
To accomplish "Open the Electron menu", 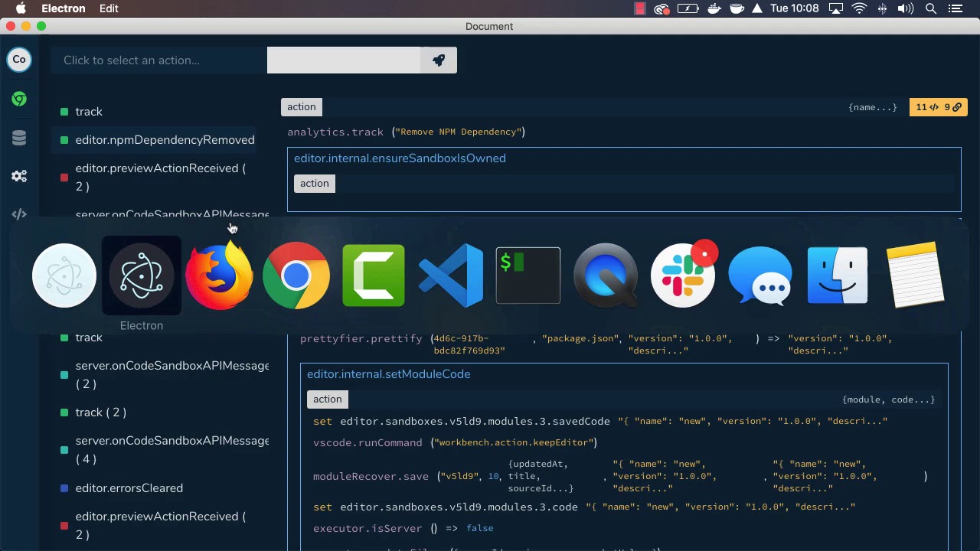I will click(x=64, y=8).
